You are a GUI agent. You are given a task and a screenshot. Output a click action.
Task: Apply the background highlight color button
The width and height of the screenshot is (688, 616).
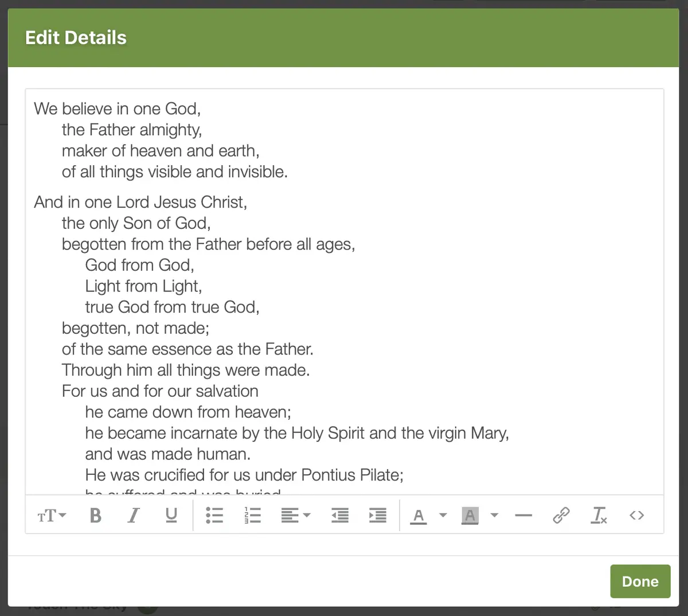pos(470,516)
